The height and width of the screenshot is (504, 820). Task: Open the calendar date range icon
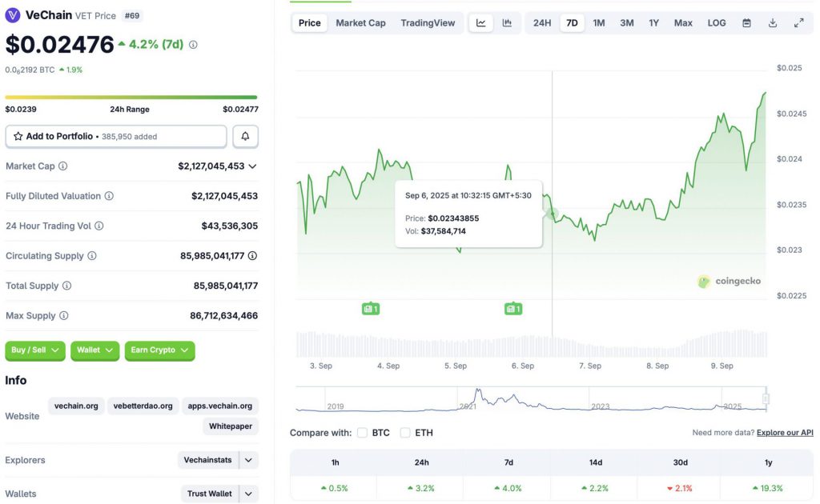pos(747,23)
